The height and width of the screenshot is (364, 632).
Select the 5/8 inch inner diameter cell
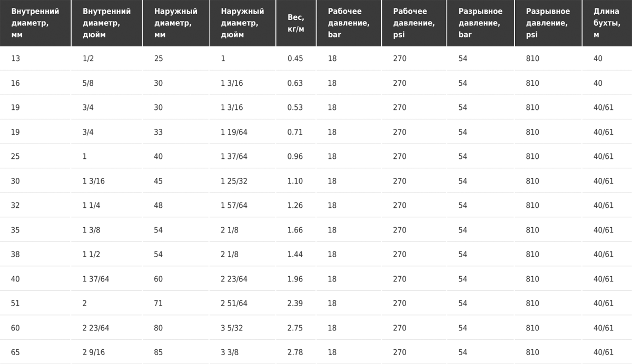tap(107, 83)
